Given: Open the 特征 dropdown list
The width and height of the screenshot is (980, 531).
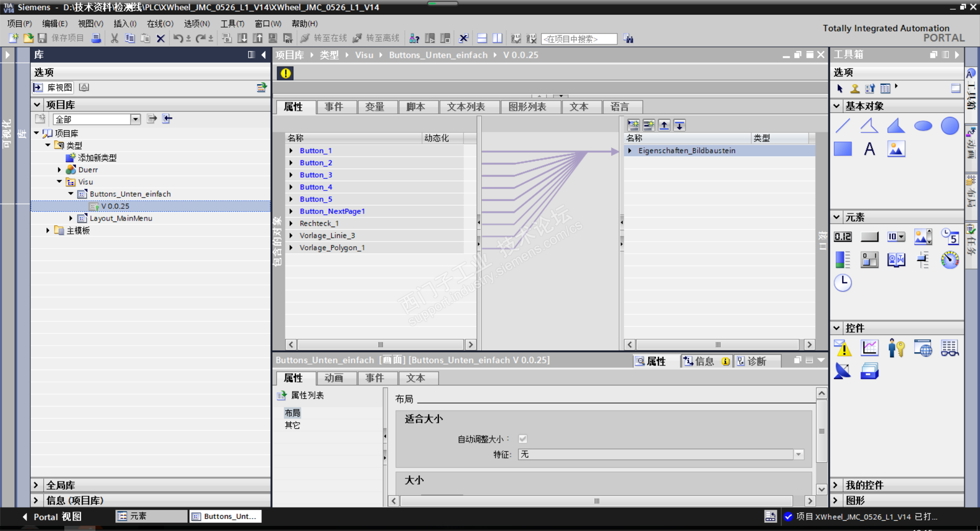Looking at the screenshot, I should coord(798,454).
